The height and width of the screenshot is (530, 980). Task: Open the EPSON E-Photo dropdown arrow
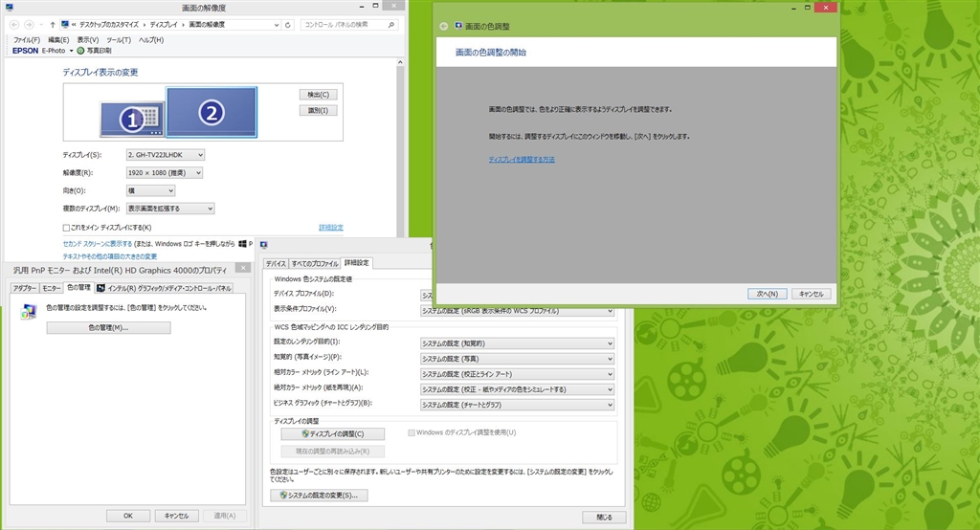71,51
